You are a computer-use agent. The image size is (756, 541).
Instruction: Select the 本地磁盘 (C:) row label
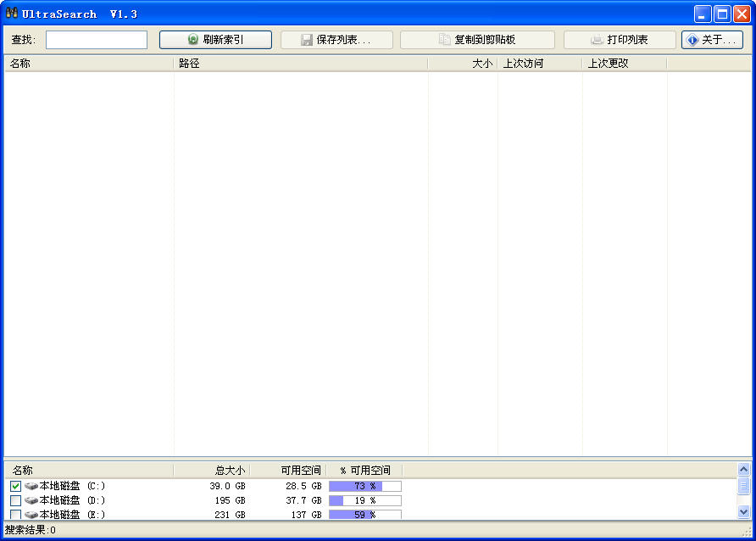click(72, 486)
